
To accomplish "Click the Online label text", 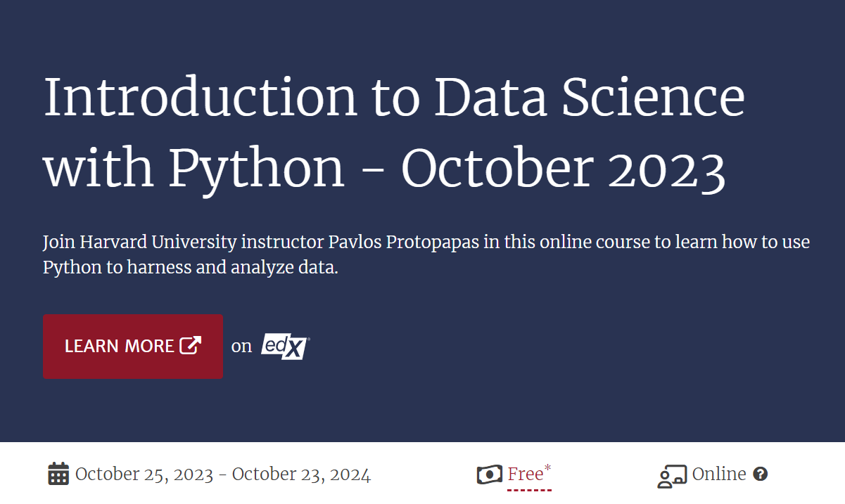I will tap(719, 474).
